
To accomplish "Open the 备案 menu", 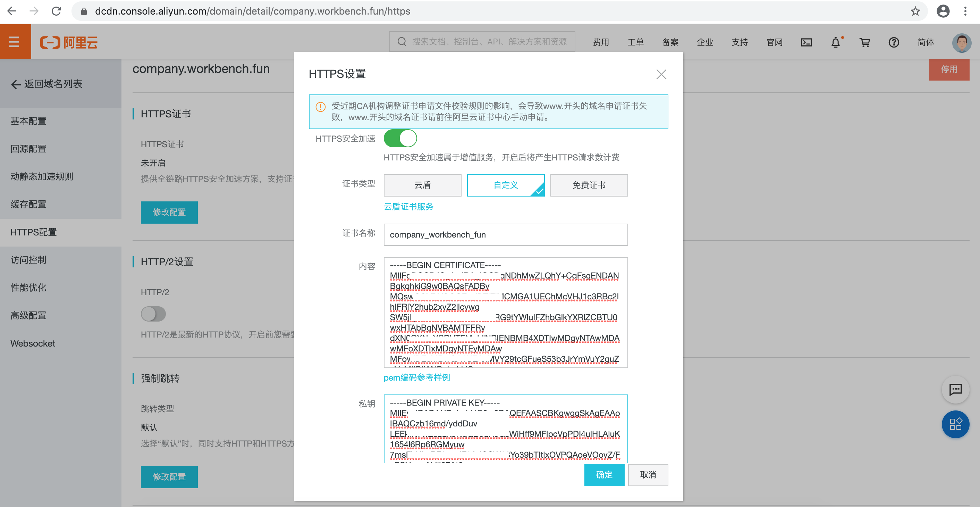I will point(670,42).
